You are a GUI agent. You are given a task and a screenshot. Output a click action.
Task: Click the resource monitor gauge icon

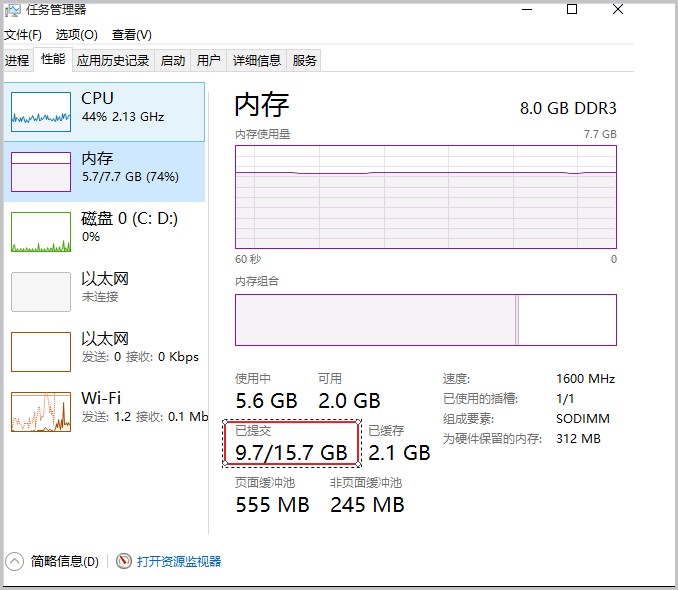click(x=124, y=561)
